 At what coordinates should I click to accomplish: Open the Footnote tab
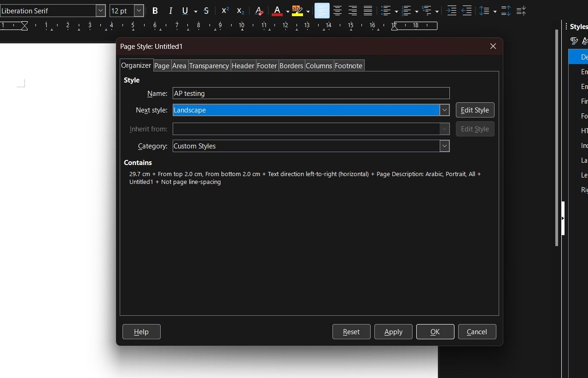pyautogui.click(x=349, y=65)
